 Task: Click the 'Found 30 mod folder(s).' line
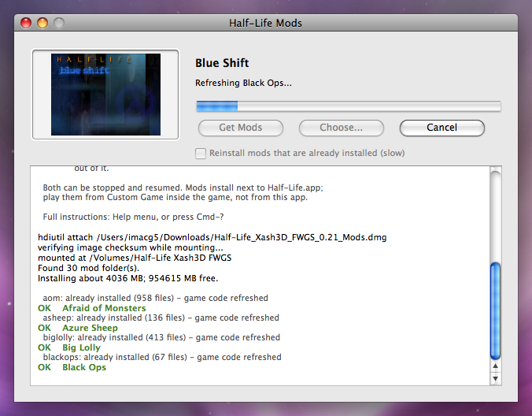89,268
